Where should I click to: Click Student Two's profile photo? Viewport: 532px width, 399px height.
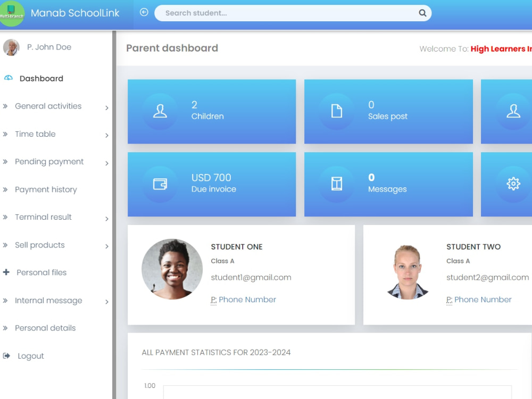[408, 272]
